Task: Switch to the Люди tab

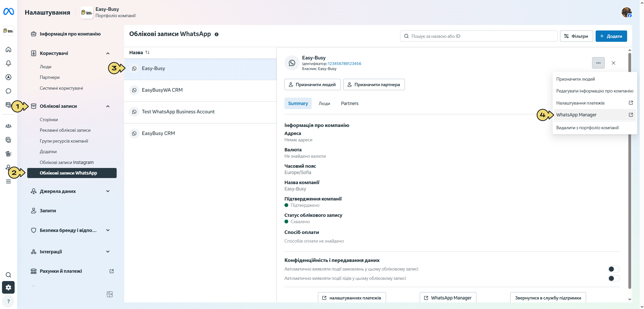Action: (x=324, y=104)
